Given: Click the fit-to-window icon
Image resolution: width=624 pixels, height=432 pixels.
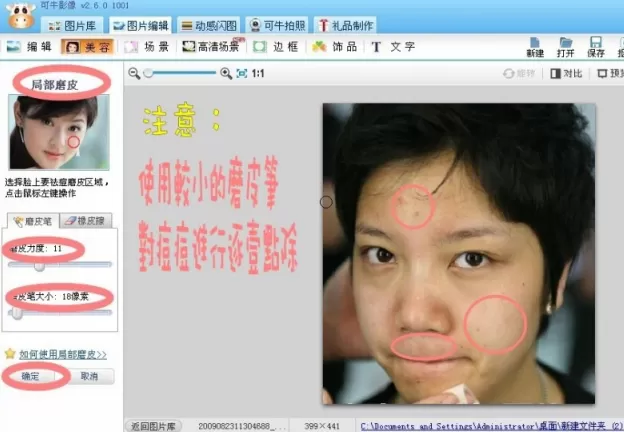Looking at the screenshot, I should 242,74.
